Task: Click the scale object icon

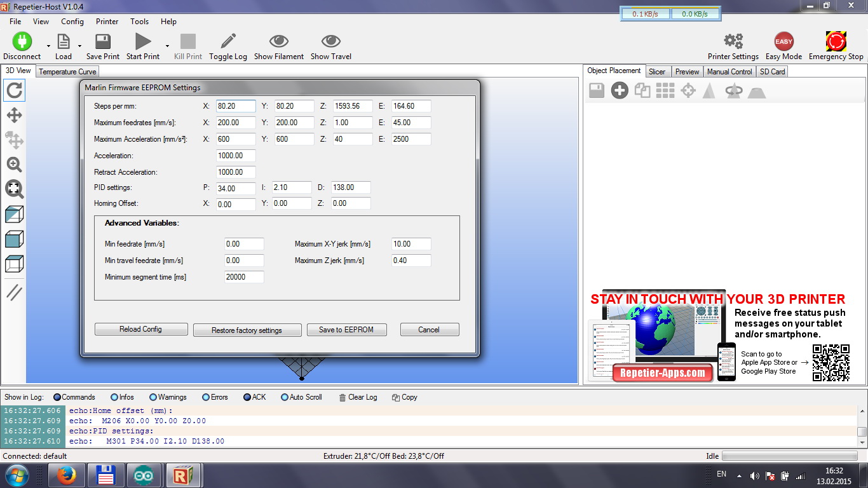Action: coord(709,91)
